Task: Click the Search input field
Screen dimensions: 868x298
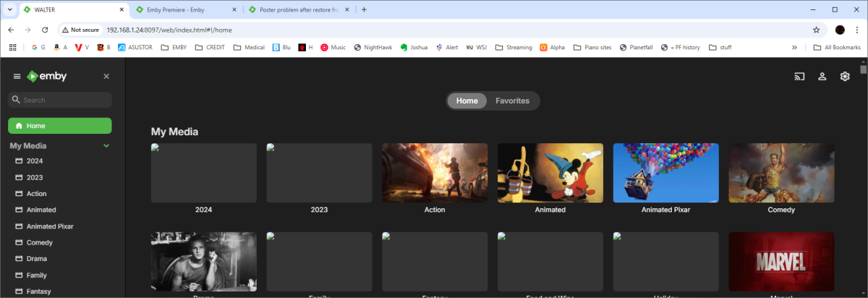Action: (x=60, y=100)
